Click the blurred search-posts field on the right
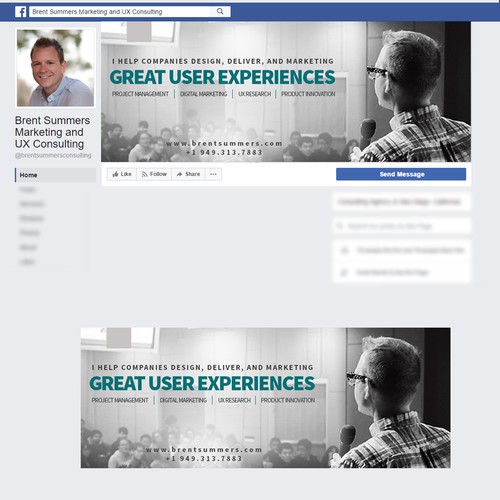Screen dimensions: 500x500 (x=402, y=226)
